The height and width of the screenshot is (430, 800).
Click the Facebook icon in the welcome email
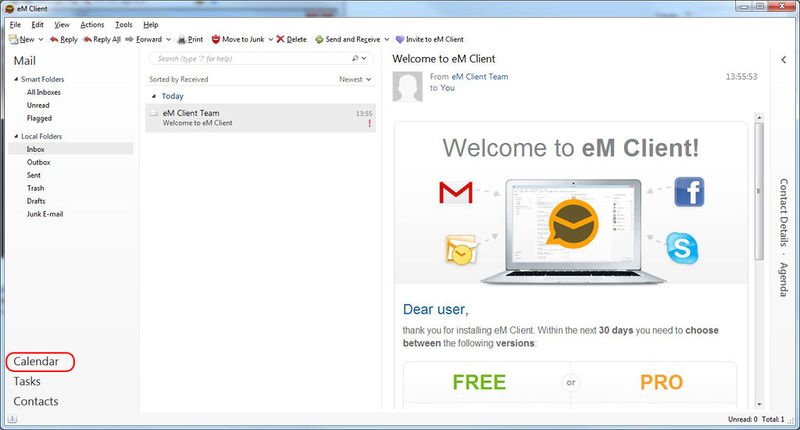(x=689, y=192)
